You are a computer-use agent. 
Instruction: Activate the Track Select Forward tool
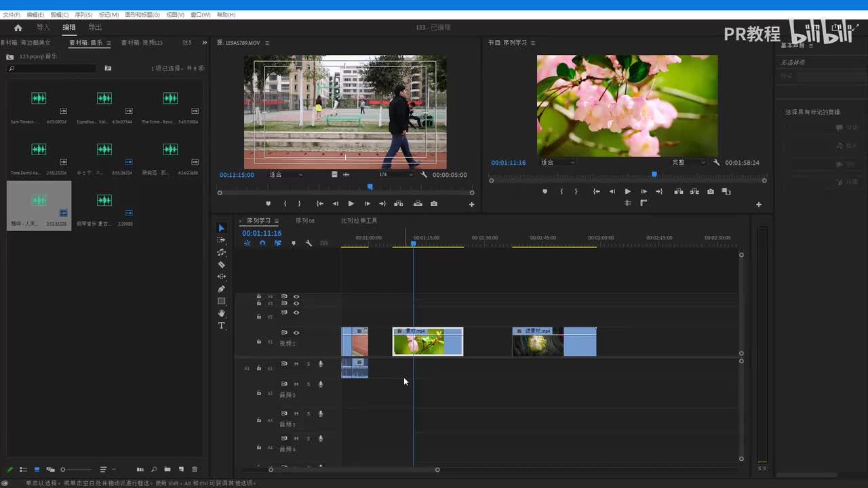(221, 240)
